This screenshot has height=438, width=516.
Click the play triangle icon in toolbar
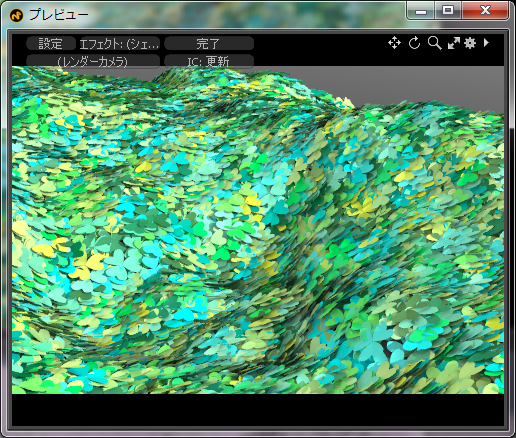[486, 43]
